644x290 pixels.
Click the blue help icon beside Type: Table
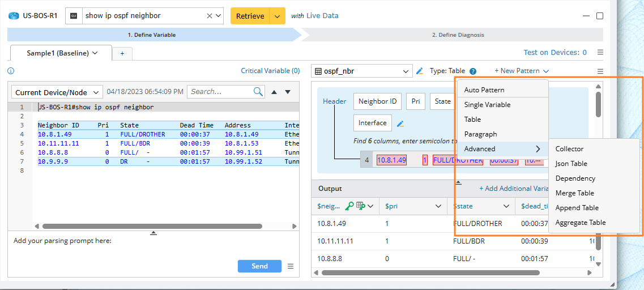tap(473, 71)
